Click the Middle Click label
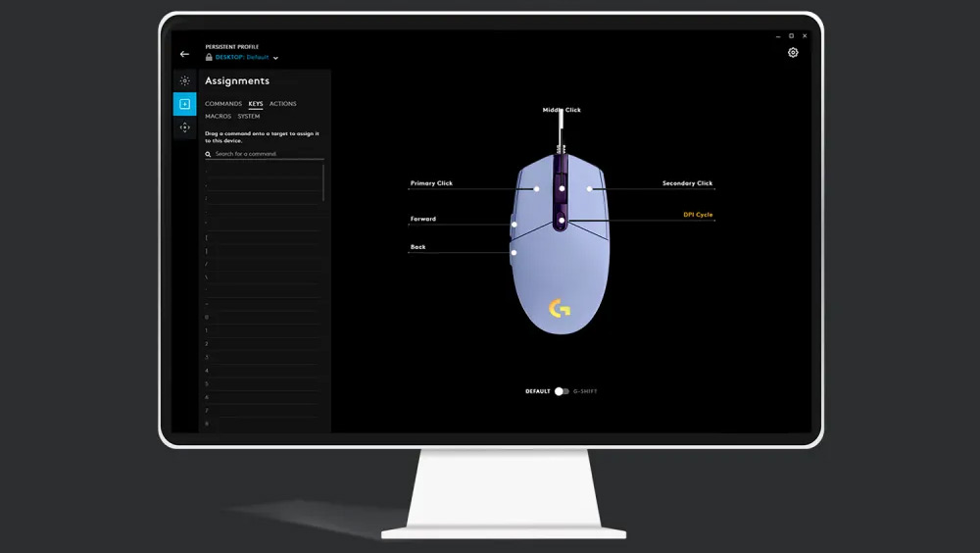Viewport: 980px width, 553px height. pyautogui.click(x=562, y=110)
